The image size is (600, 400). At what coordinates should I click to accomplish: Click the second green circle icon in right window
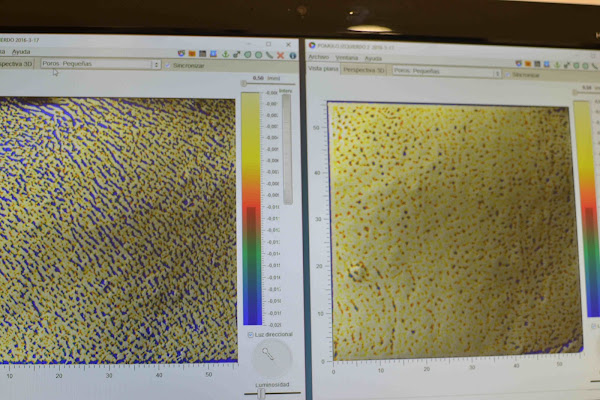click(585, 66)
